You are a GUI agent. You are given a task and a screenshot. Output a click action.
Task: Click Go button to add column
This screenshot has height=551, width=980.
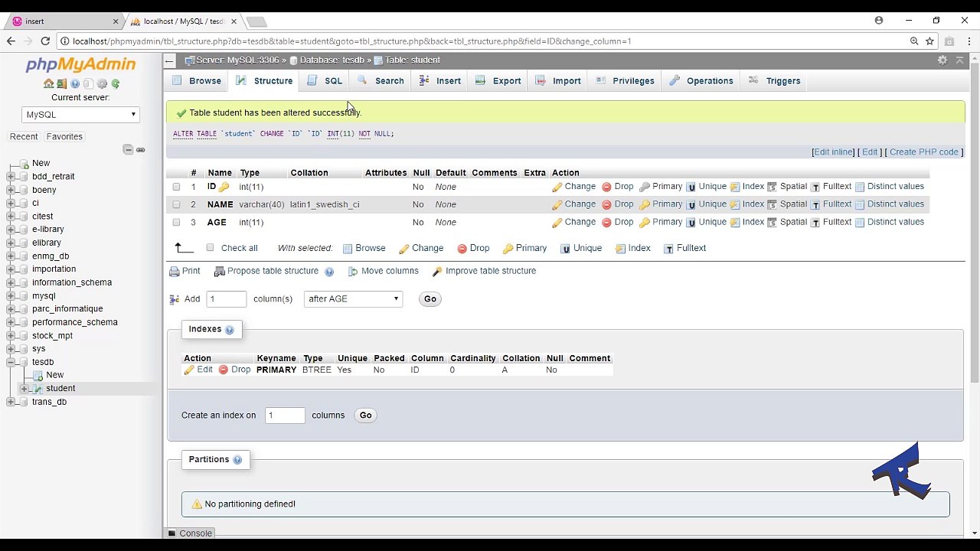(430, 299)
